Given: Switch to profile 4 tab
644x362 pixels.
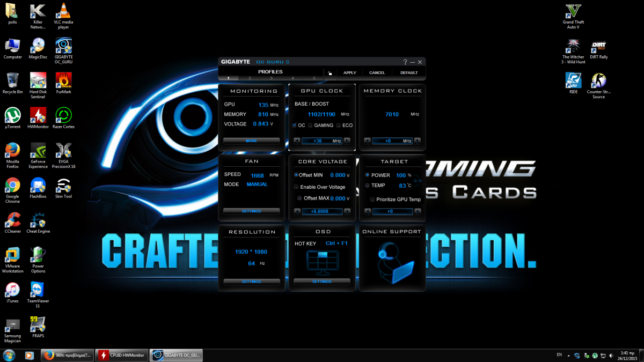Looking at the screenshot, I should click(x=292, y=78).
